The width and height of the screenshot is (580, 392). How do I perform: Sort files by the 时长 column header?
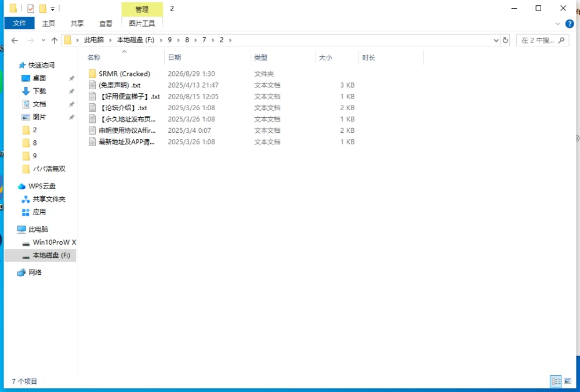(369, 57)
